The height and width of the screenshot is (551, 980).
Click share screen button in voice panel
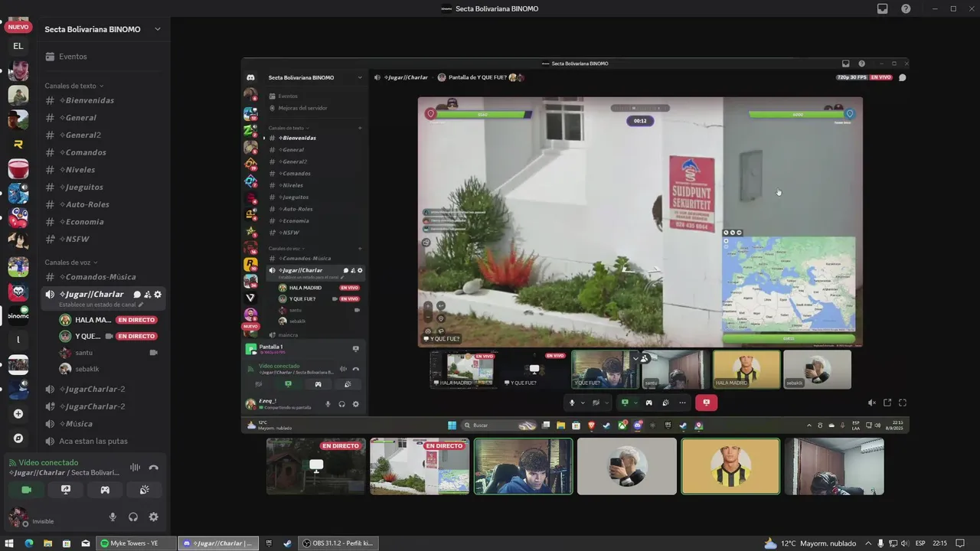pyautogui.click(x=66, y=490)
